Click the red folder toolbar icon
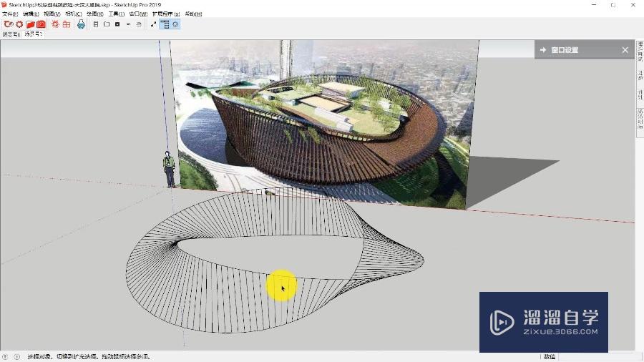The width and height of the screenshot is (644, 362). 30,24
